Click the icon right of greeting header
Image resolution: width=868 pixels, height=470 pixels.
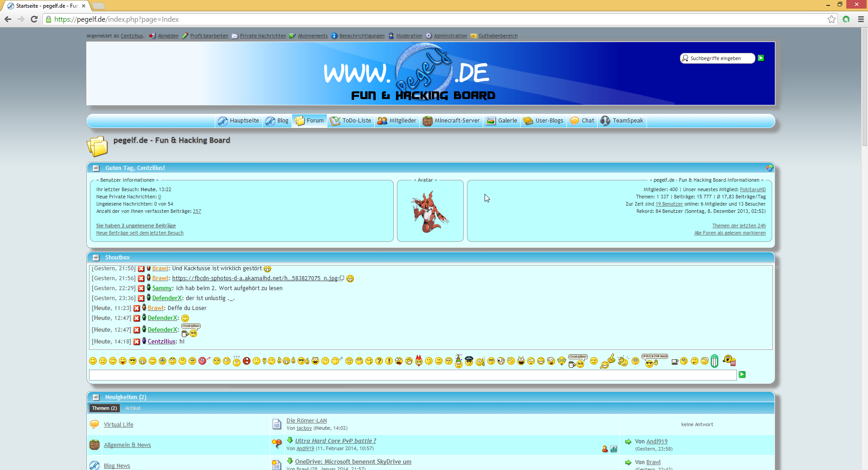[x=769, y=168]
